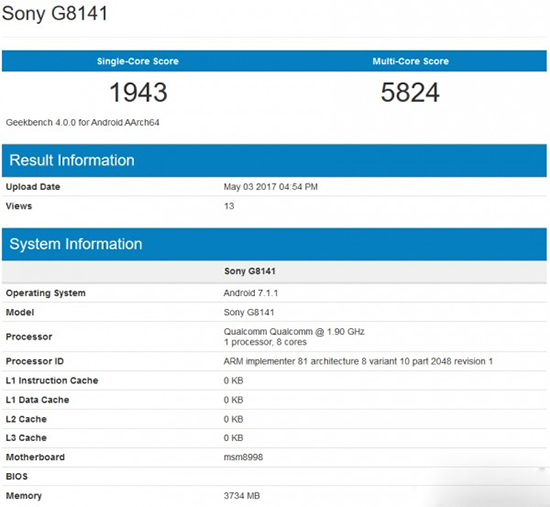Select '1 processor, 8 cores' text
This screenshot has height=507, width=550.
tap(266, 342)
